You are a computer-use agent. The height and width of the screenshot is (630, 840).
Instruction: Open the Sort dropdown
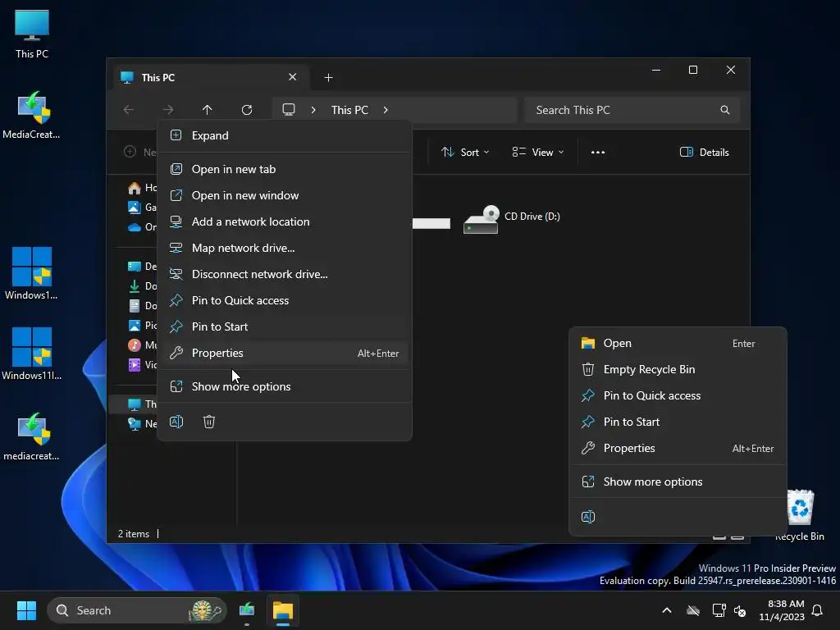tap(465, 153)
